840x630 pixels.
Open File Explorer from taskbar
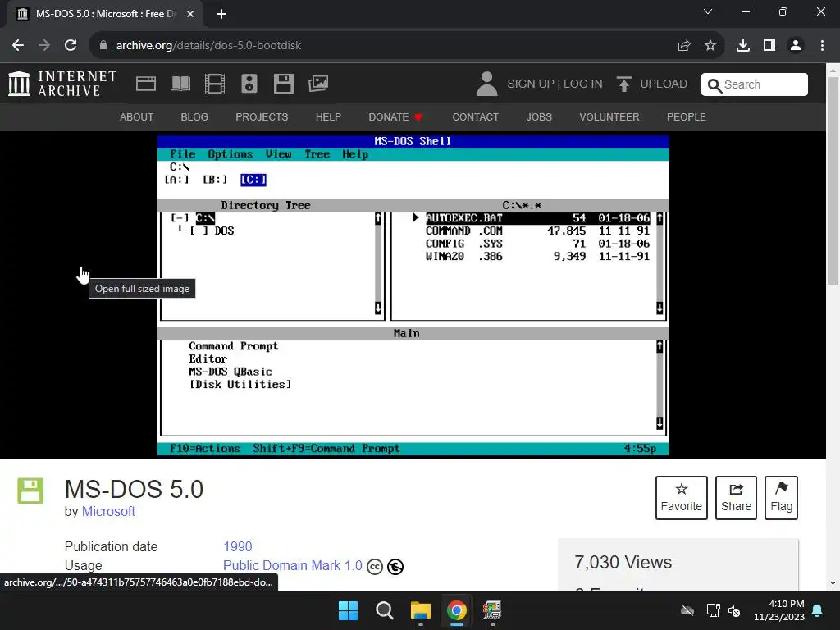point(421,610)
